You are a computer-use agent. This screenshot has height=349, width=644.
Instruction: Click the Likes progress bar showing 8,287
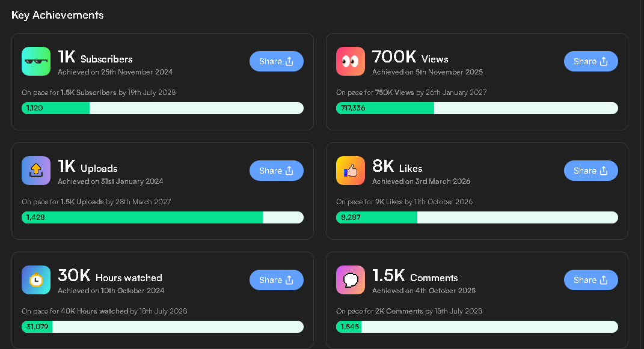(x=477, y=217)
